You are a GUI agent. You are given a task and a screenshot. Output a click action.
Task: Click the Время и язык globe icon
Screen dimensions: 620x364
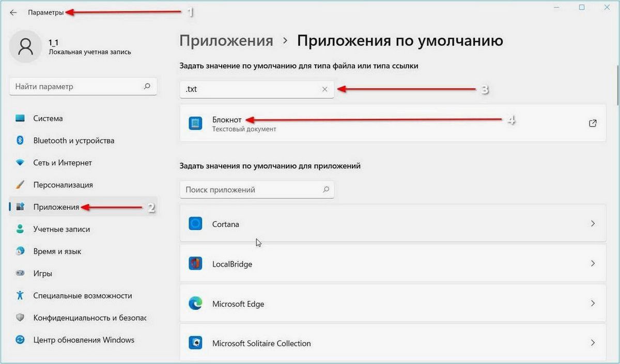pyautogui.click(x=20, y=251)
